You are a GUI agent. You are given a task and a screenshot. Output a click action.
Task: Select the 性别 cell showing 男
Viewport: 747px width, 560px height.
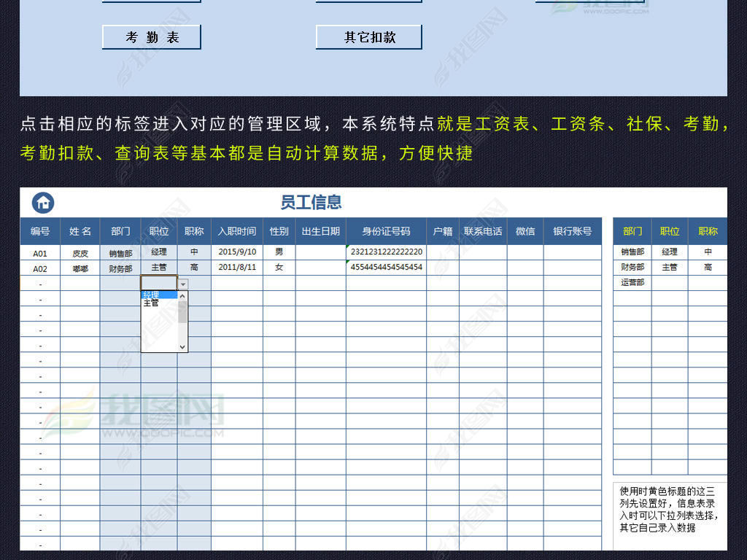[279, 252]
